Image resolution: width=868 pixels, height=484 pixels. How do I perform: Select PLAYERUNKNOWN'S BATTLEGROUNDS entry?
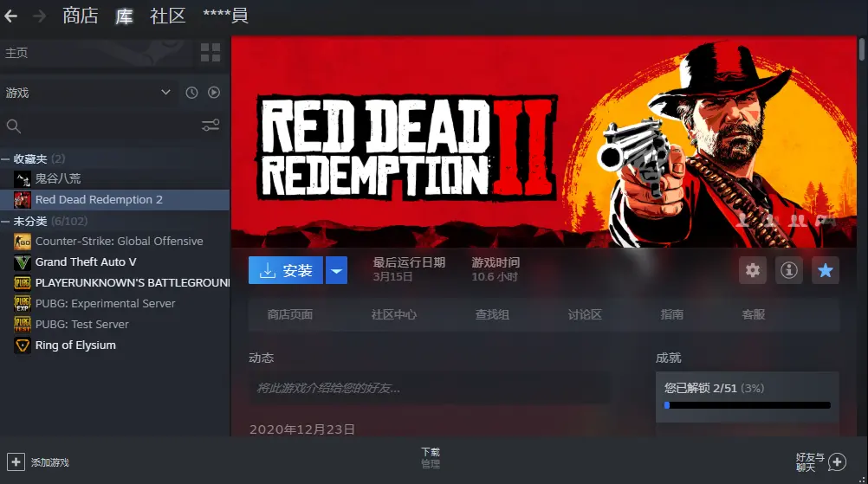coord(114,282)
